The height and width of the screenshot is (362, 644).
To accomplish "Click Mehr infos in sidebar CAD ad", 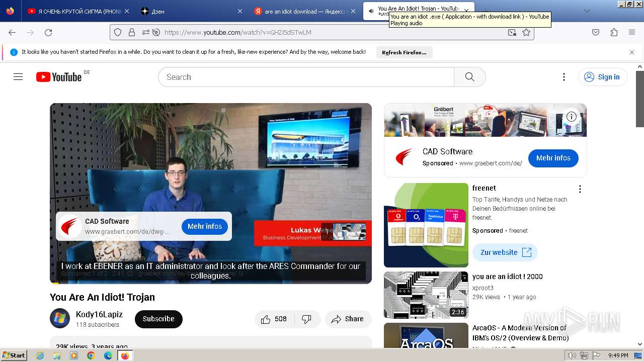I will click(x=553, y=158).
